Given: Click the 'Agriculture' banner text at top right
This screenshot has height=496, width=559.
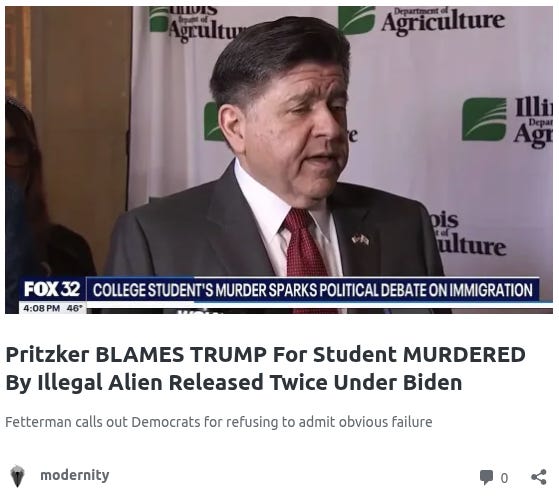Looking at the screenshot, I should point(443,22).
